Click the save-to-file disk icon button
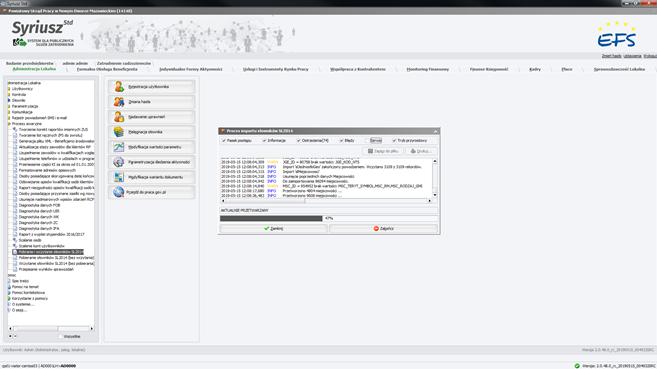Screen dimensions: 657x369 383,151
